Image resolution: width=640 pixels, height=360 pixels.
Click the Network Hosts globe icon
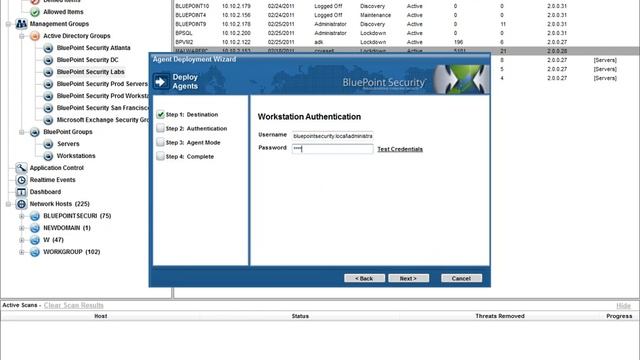pos(21,204)
